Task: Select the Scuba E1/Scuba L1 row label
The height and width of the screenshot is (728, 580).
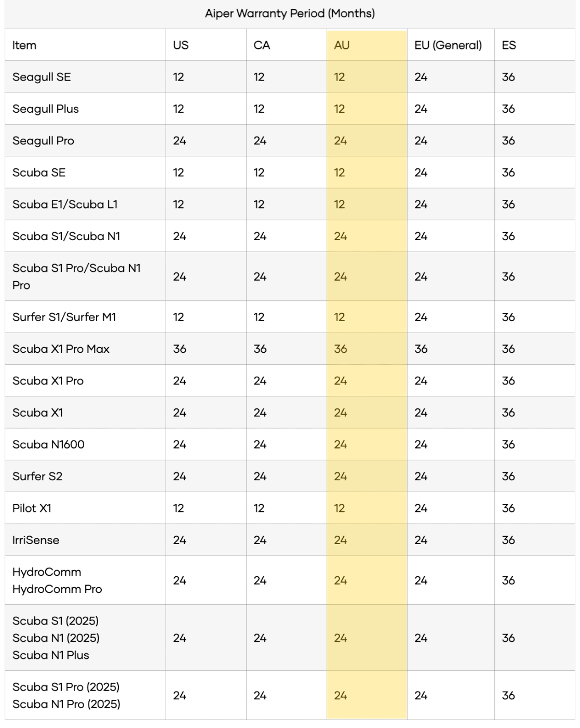Action: (x=65, y=204)
